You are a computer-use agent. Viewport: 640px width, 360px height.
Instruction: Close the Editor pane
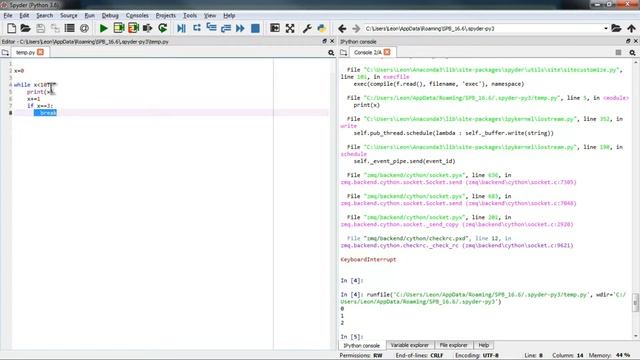pos(332,41)
